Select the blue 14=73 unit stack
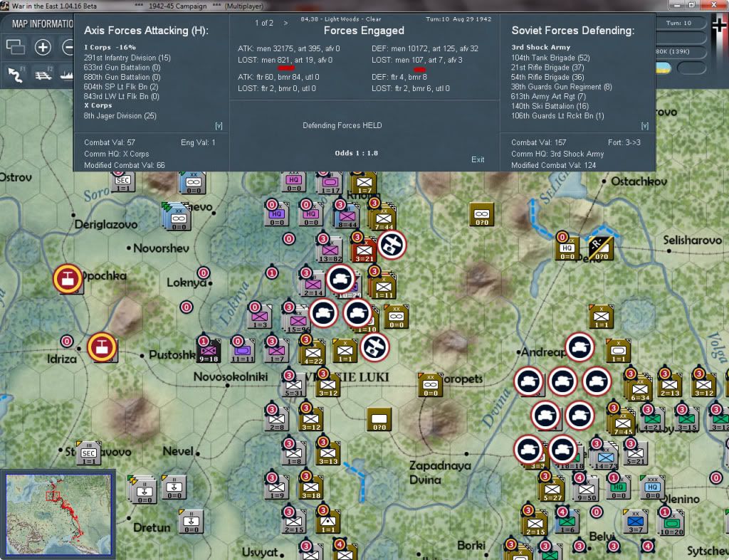729x560 pixels. tap(605, 456)
